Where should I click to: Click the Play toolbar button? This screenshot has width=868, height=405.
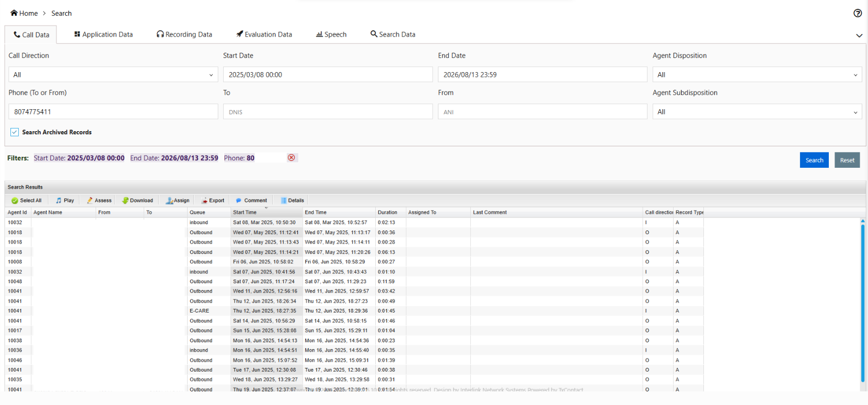pos(65,201)
